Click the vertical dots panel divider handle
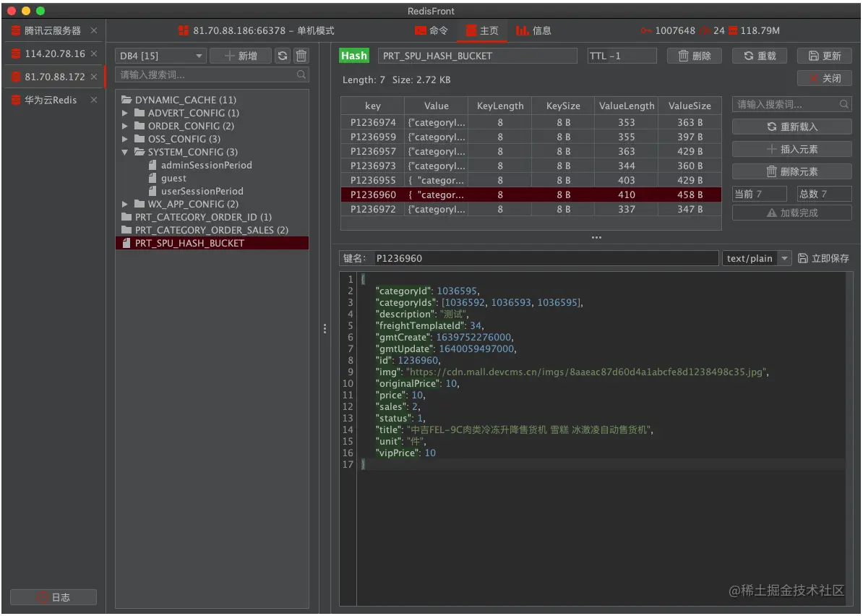 click(325, 329)
